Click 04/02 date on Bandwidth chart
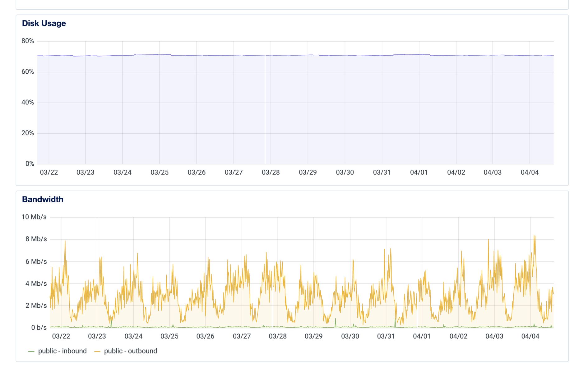Screen dimensions: 588x373 coord(458,336)
